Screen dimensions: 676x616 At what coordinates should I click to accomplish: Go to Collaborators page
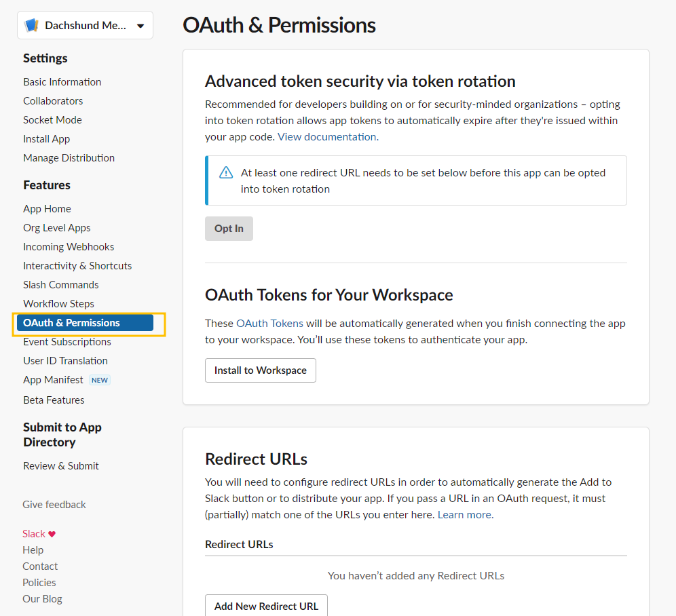53,101
